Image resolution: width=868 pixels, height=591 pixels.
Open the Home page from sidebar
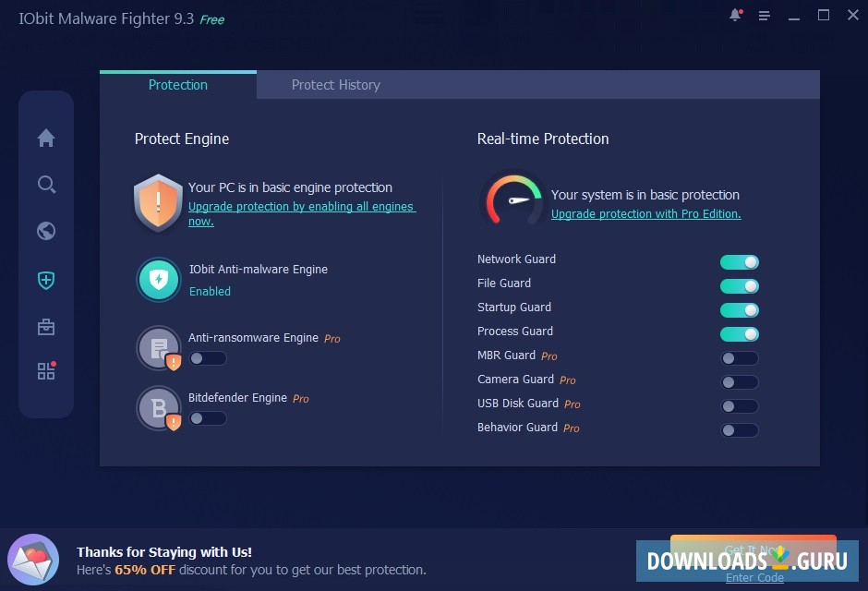click(x=46, y=138)
